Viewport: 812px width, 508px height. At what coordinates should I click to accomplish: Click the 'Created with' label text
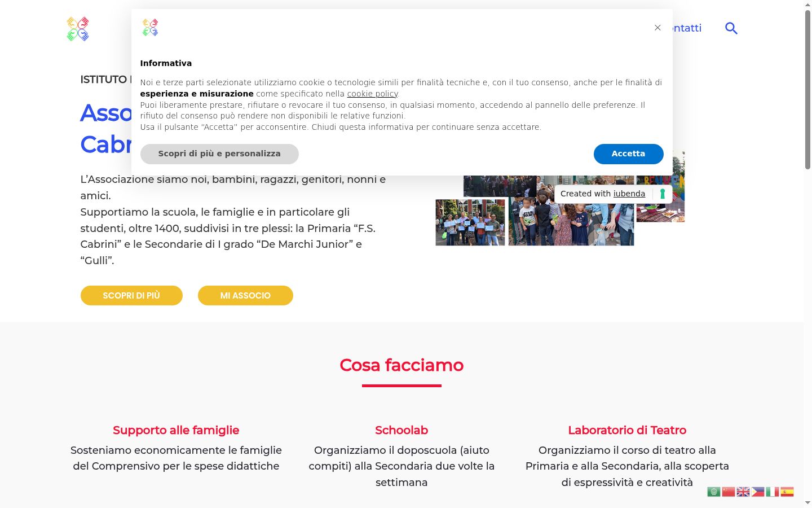pos(585,194)
